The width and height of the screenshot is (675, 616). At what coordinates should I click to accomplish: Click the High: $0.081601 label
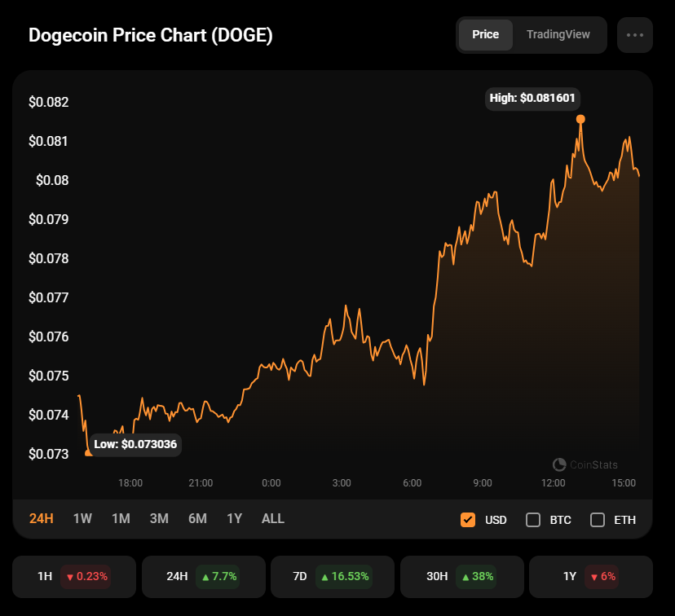(532, 99)
